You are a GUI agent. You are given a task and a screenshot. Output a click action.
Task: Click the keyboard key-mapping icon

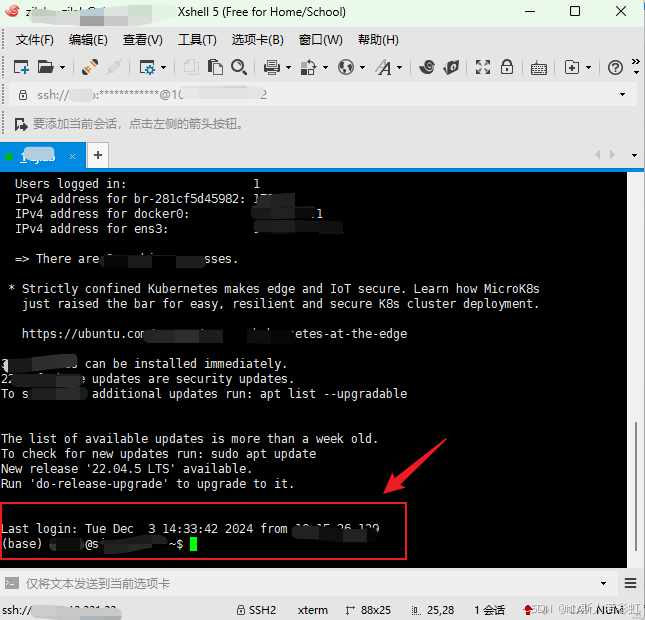[x=538, y=68]
